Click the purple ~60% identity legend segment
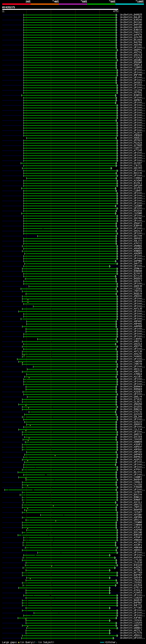Image resolution: width=146 pixels, height=644 pixels. (x=73, y=4)
